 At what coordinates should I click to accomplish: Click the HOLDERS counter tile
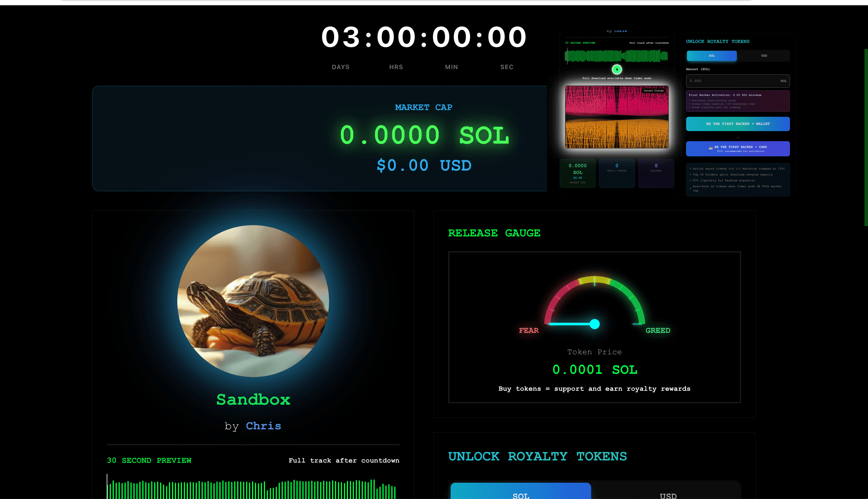pos(656,173)
